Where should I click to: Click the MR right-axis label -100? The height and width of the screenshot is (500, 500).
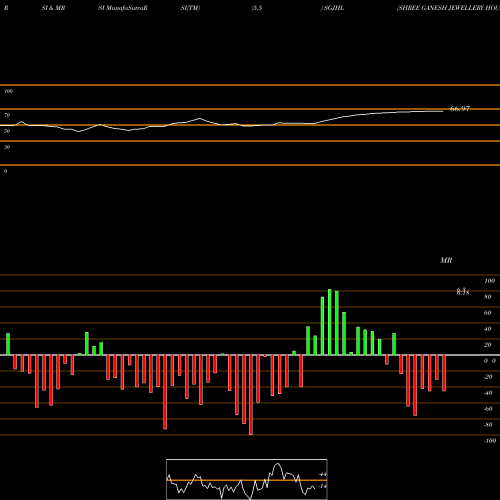(490, 441)
